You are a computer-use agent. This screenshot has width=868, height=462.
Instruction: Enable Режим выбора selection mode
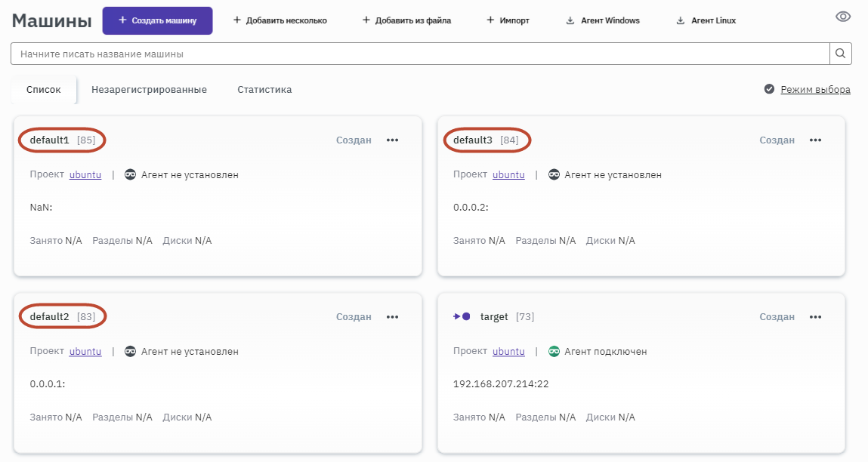807,89
